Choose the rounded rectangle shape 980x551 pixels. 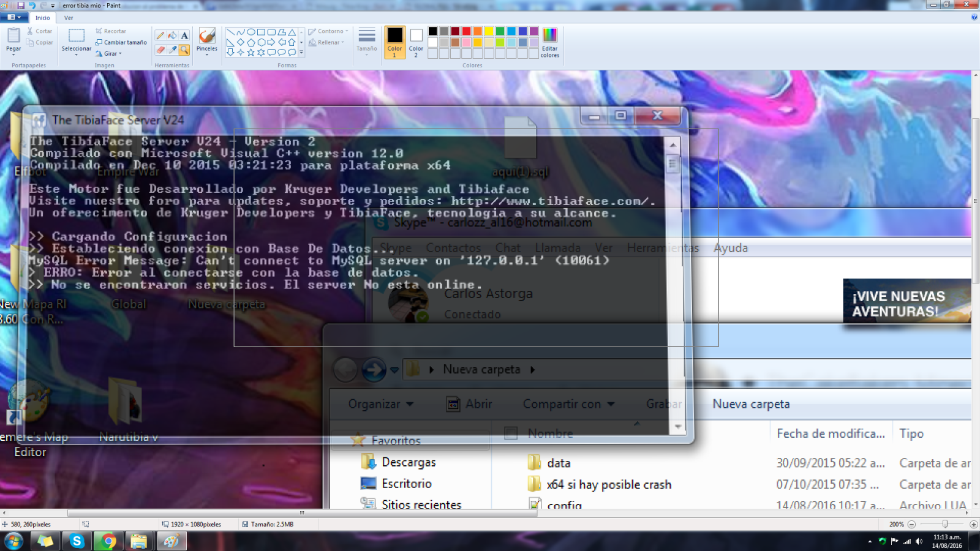[x=271, y=32]
